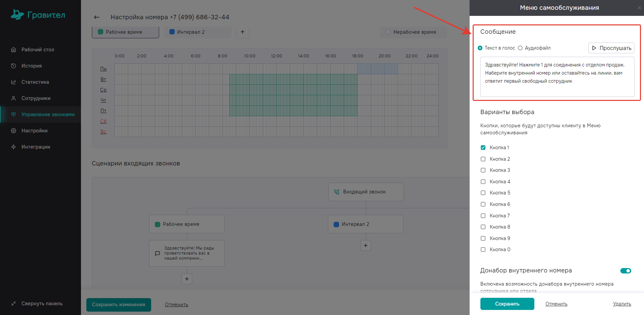The width and height of the screenshot is (644, 315).
Task: Click the plus button under Интервал 2 node
Action: pyautogui.click(x=365, y=245)
